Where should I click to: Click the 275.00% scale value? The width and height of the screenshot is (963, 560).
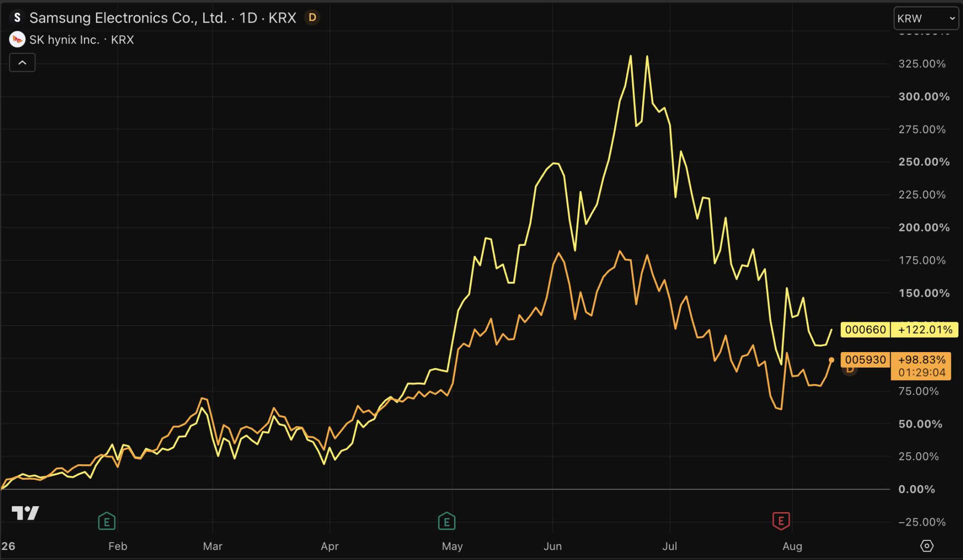pos(922,130)
